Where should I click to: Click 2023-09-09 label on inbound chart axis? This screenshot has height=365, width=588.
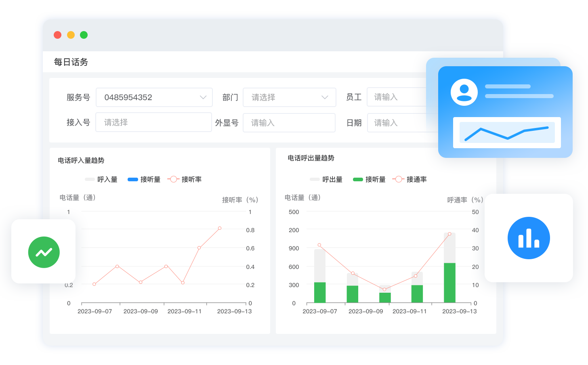click(x=141, y=311)
